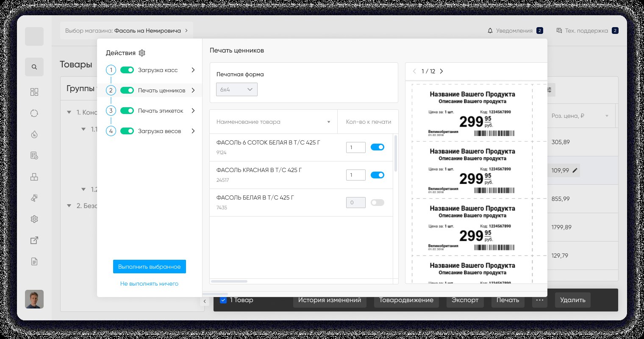Click the horizontal scrollbar under product list
This screenshot has width=644, height=339.
tap(229, 281)
